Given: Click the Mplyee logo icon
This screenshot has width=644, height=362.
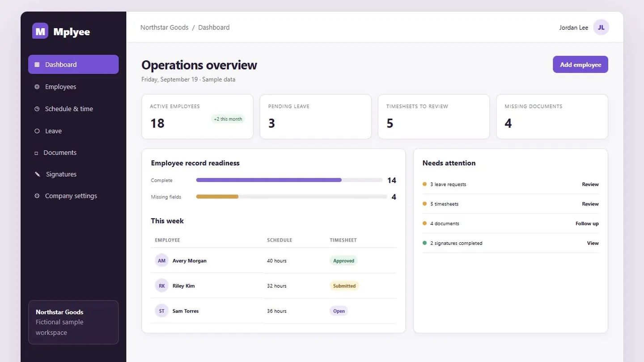Looking at the screenshot, I should click(x=40, y=31).
